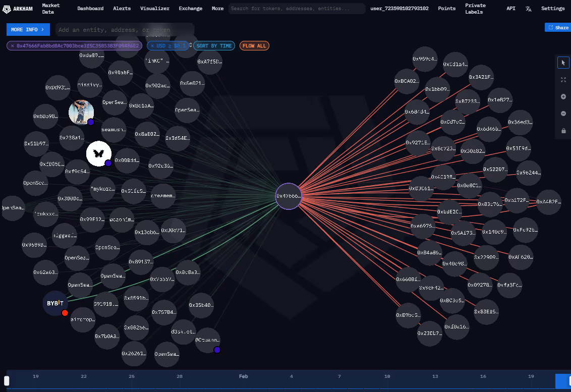Viewport: 571px width, 392px height.
Task: Open Private Labels
Action: [475, 9]
